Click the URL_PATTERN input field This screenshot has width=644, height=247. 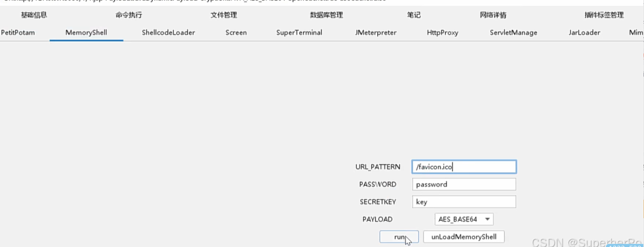[x=464, y=167]
